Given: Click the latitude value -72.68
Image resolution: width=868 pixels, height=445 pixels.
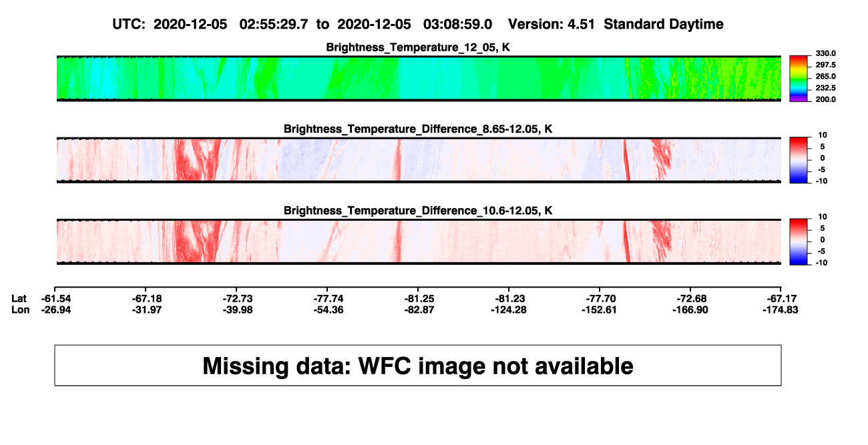Looking at the screenshot, I should pos(692,298).
